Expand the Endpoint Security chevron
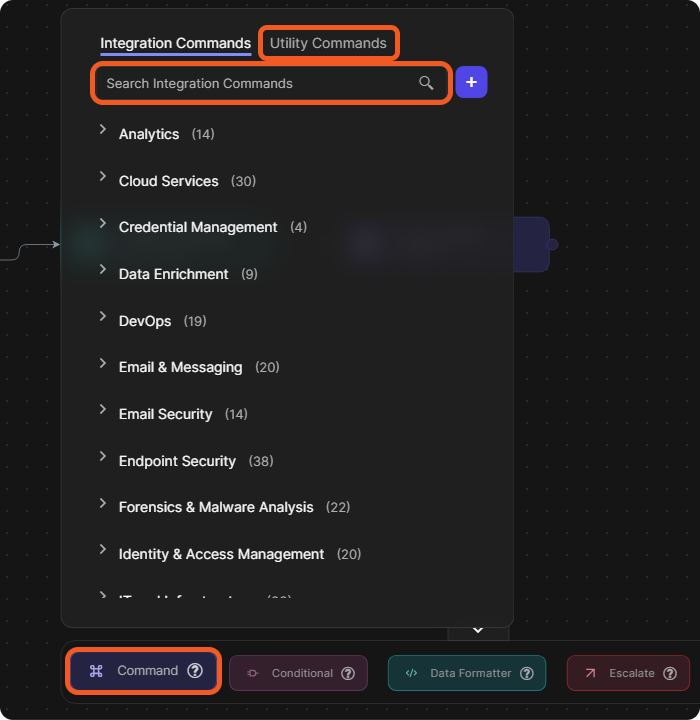The width and height of the screenshot is (700, 720). pos(103,456)
